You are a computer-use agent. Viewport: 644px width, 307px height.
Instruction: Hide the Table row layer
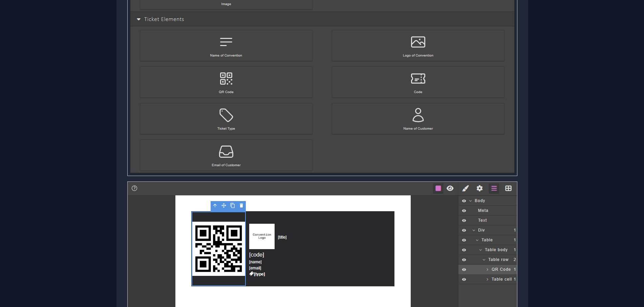464,260
